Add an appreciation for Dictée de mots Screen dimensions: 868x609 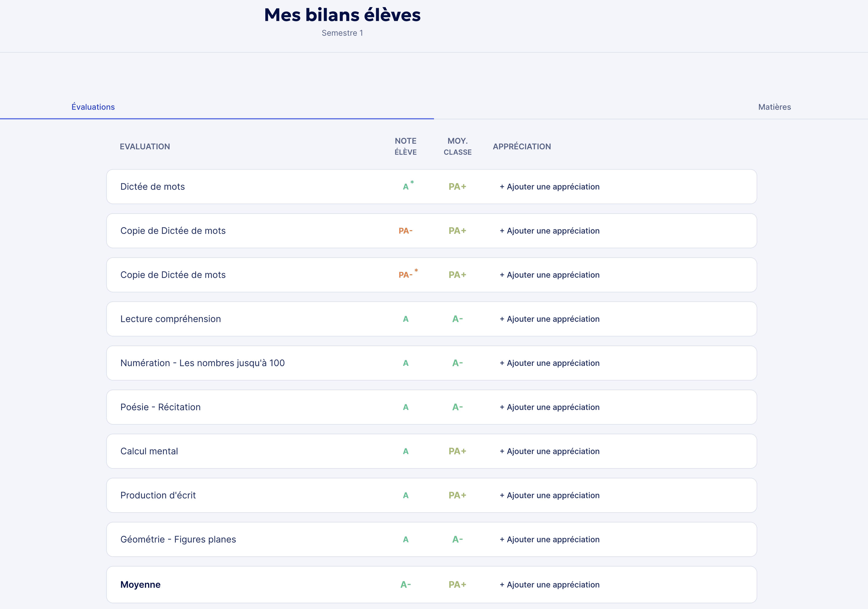click(549, 186)
